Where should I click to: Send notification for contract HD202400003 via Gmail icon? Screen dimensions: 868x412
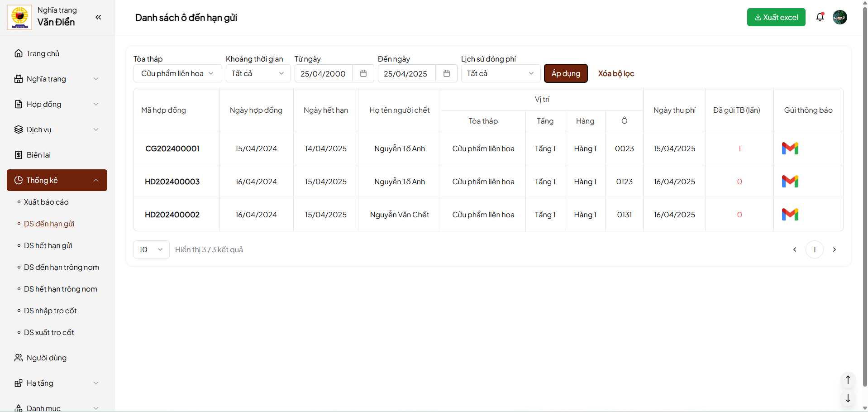(790, 182)
